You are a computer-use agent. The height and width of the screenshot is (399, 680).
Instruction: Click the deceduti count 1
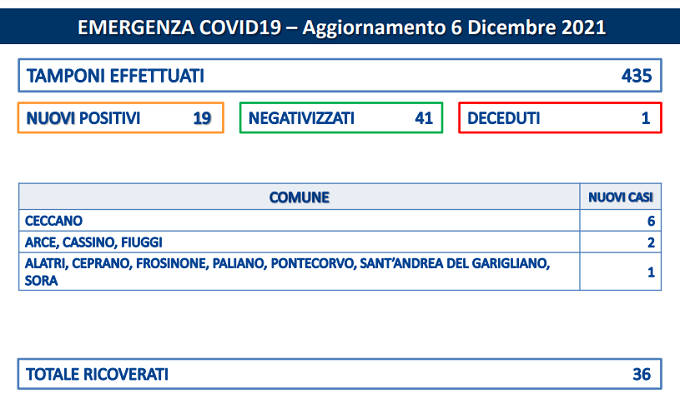coord(646,118)
